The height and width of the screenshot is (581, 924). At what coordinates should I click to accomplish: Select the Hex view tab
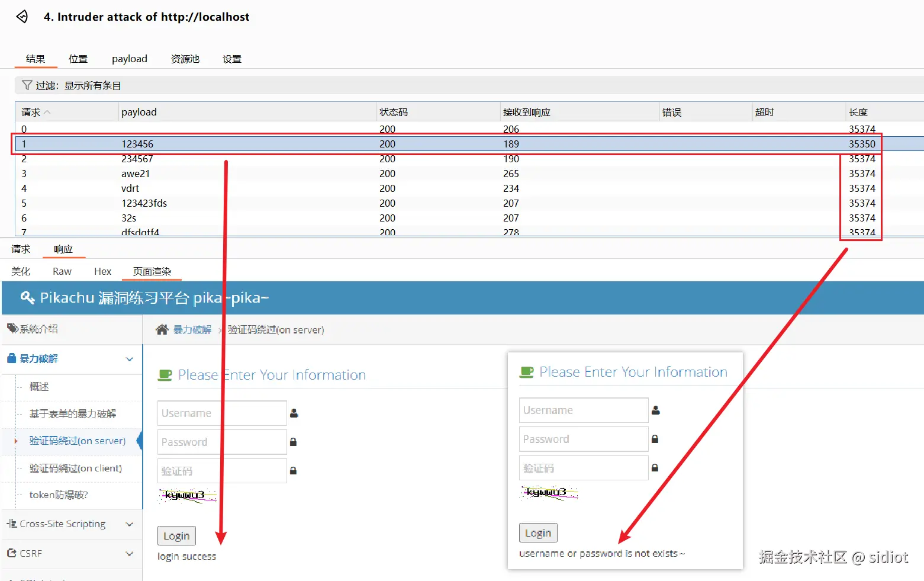(102, 271)
